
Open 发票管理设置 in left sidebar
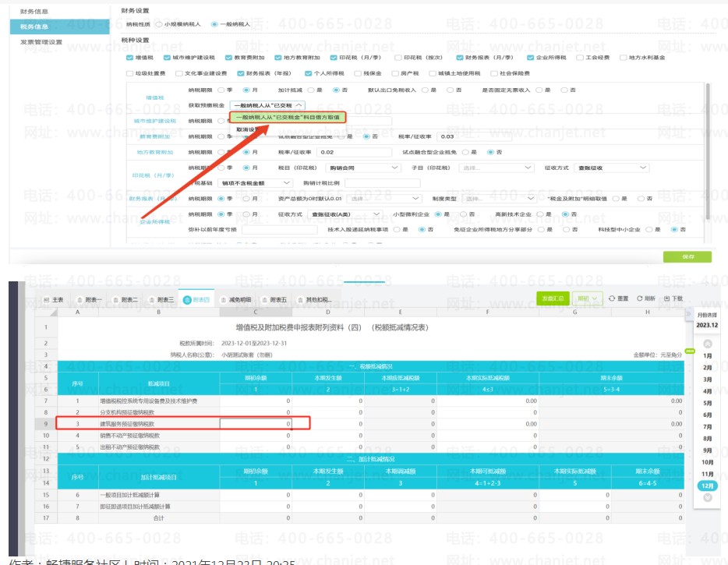tap(41, 42)
